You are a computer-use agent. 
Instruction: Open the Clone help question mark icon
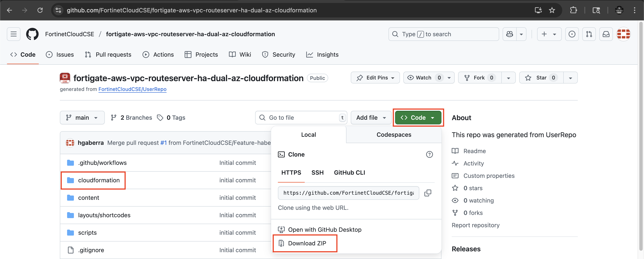coord(429,154)
